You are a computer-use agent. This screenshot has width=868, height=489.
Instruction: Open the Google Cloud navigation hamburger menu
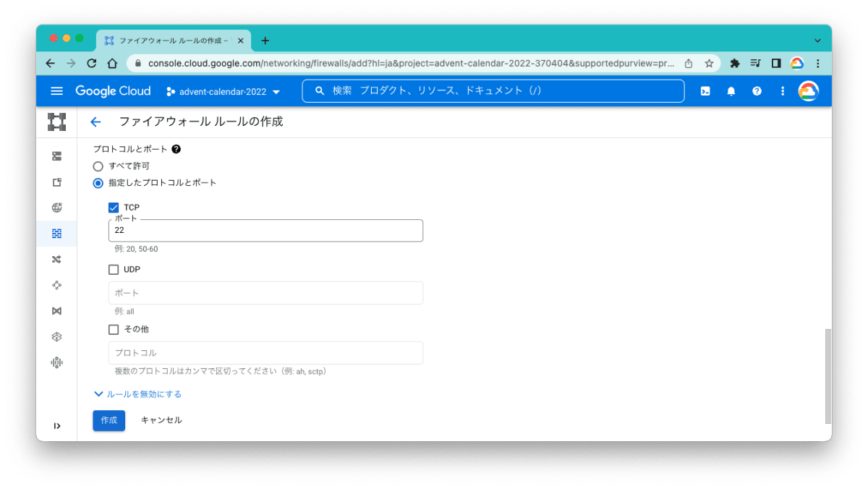[57, 91]
